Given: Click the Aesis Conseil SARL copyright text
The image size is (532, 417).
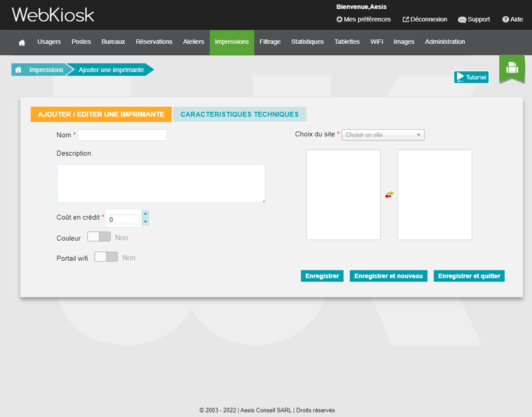Looking at the screenshot, I should click(x=266, y=410).
